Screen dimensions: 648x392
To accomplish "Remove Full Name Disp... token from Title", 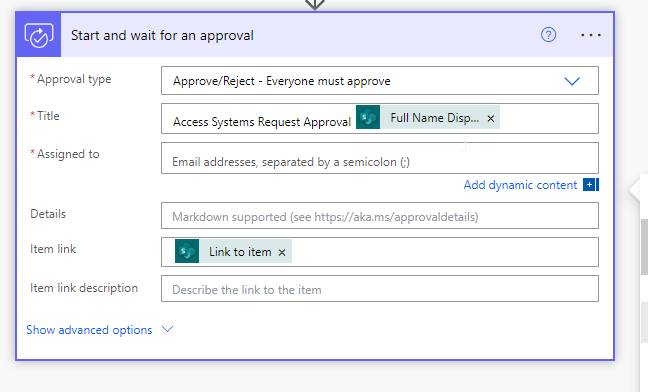I will [x=491, y=119].
